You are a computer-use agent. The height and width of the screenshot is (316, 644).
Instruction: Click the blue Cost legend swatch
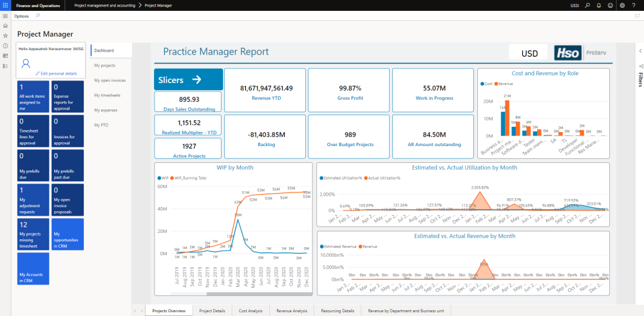[x=482, y=83]
